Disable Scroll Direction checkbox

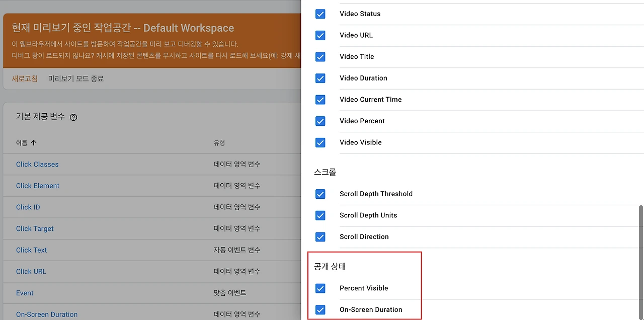coord(320,236)
